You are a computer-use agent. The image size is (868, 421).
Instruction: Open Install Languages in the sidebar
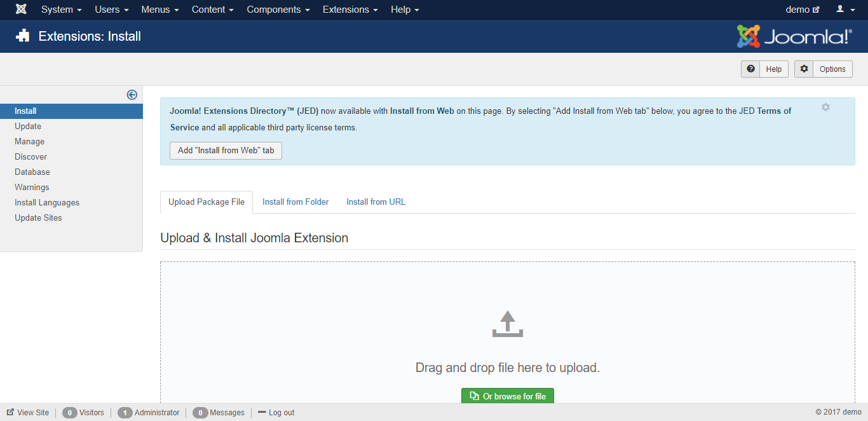[47, 203]
